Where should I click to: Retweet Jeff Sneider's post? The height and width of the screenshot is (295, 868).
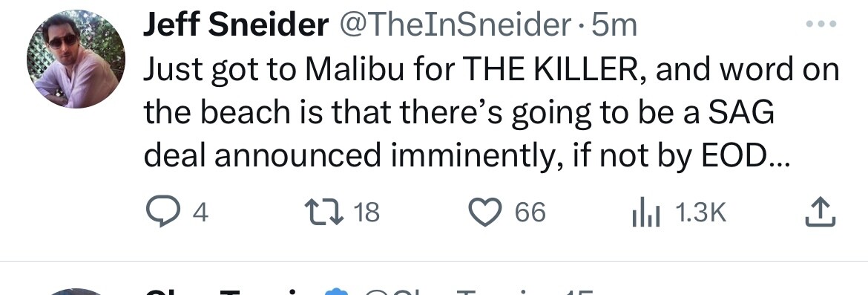(x=326, y=213)
